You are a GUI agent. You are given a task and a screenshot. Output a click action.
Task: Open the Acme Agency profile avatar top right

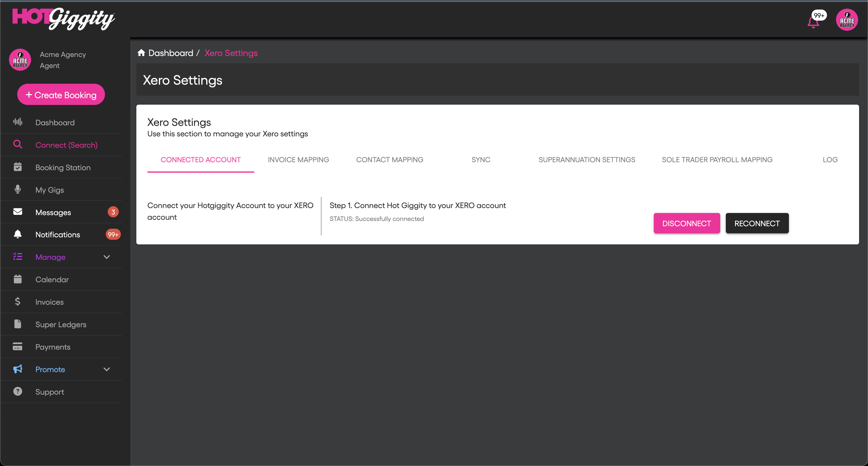pyautogui.click(x=846, y=20)
